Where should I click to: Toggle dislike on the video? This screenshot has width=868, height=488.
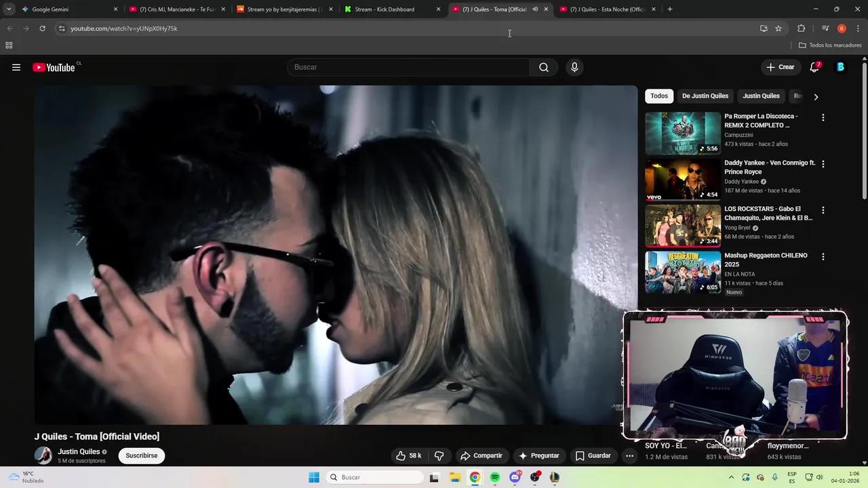(x=439, y=455)
